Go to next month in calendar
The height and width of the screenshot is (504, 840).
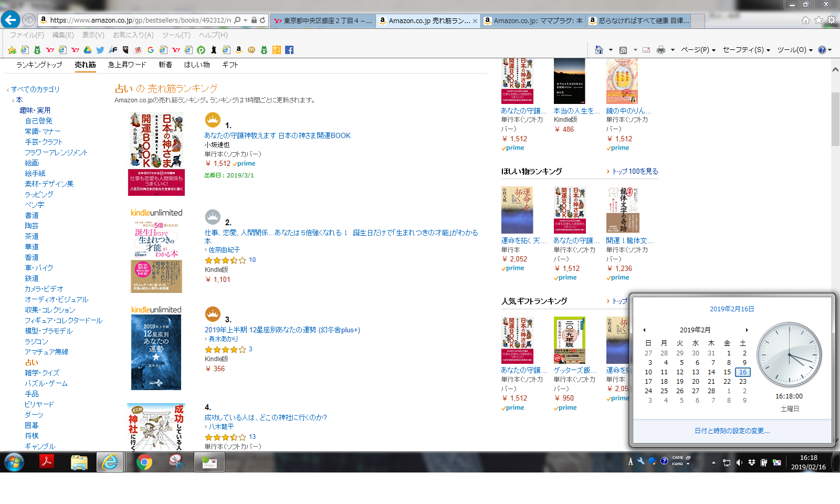click(747, 330)
